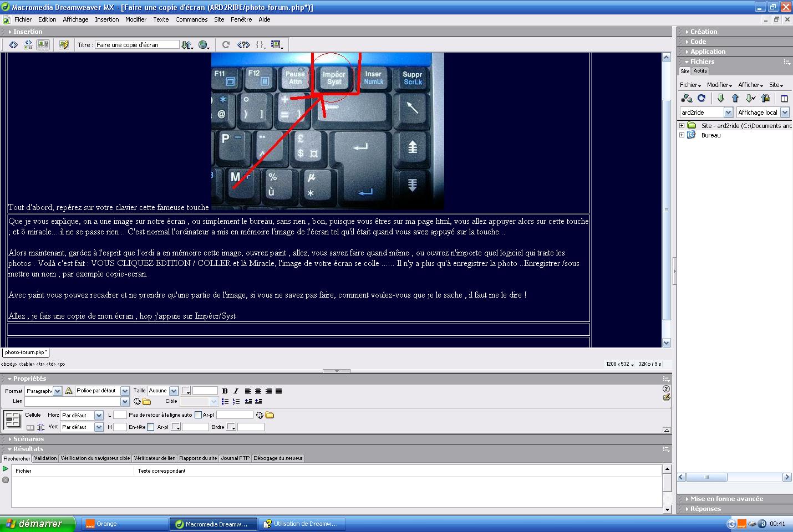Pick cell background Ar-pl color swatch
Viewport: 793px width, 532px height.
click(x=176, y=427)
